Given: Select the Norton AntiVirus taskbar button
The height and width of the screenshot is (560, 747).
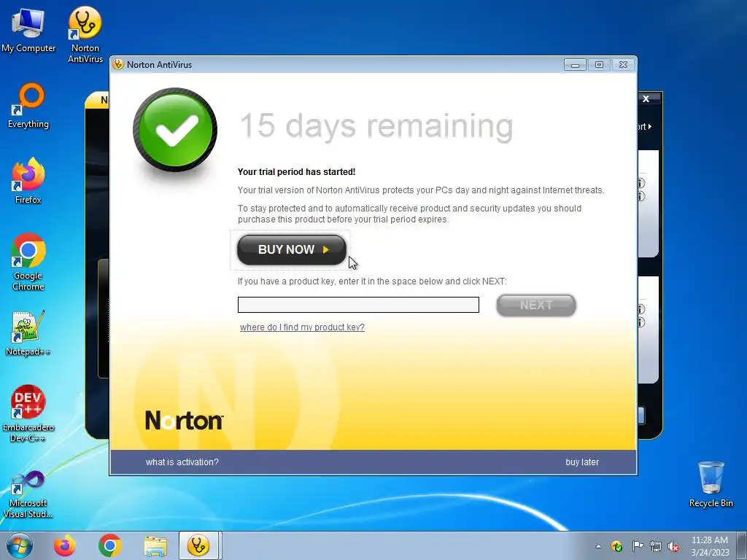Looking at the screenshot, I should [198, 545].
